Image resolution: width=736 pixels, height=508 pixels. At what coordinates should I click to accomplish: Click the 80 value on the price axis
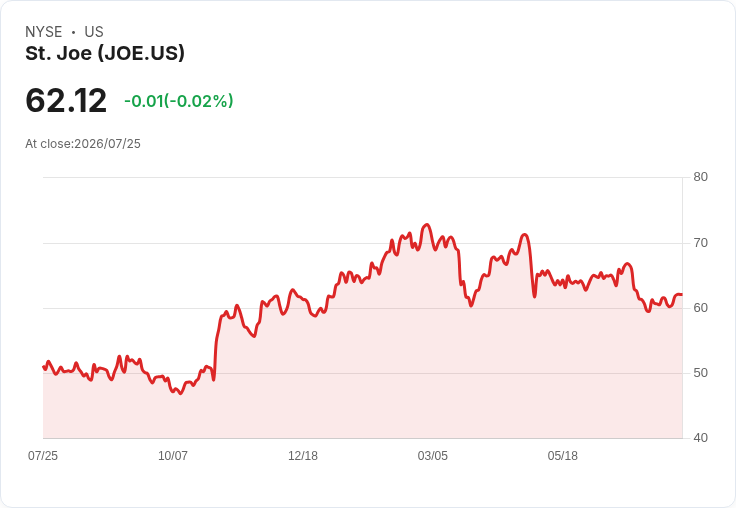coord(700,177)
